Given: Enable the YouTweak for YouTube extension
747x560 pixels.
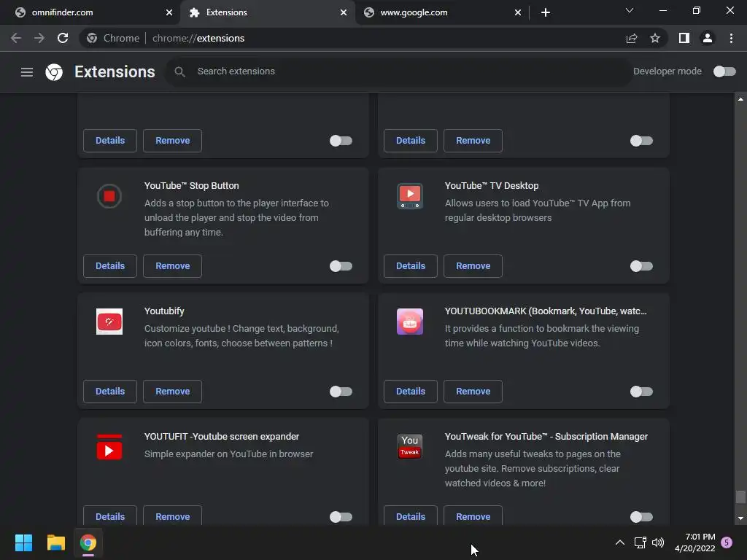Looking at the screenshot, I should pos(642,517).
